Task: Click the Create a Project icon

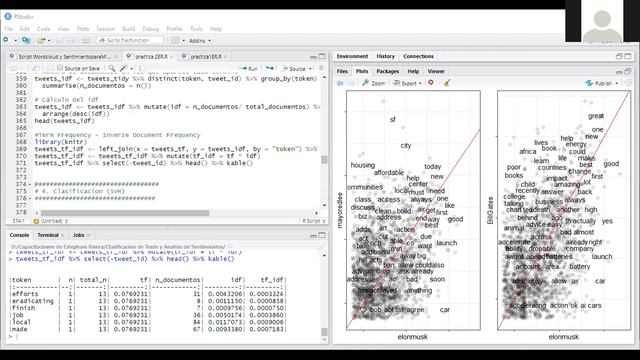Action: pos(26,40)
